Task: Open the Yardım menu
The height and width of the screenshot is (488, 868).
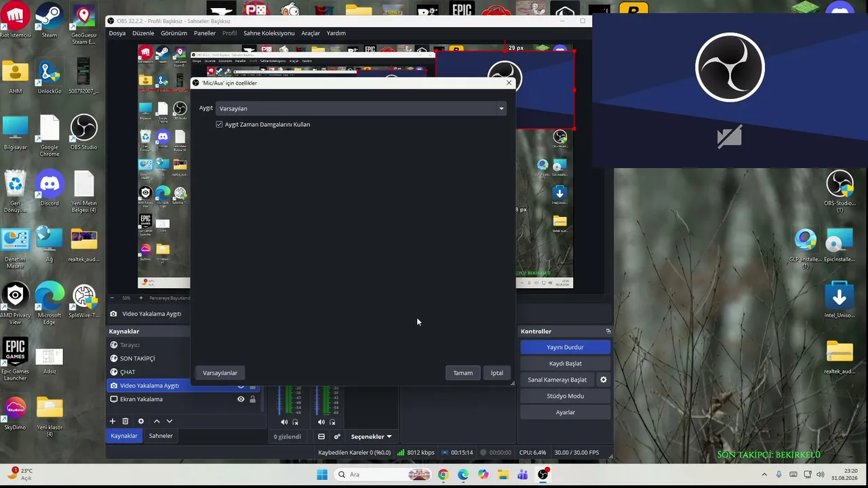Action: [x=336, y=33]
